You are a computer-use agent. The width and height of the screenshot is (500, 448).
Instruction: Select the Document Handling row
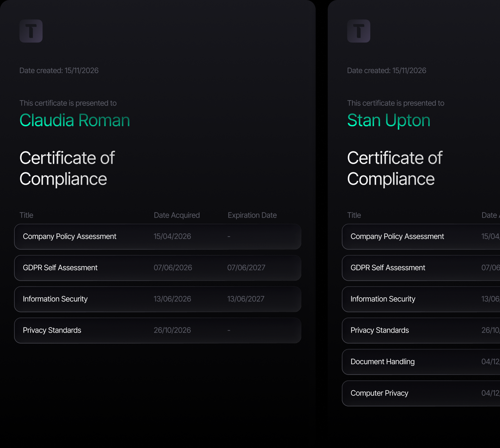[421, 362]
